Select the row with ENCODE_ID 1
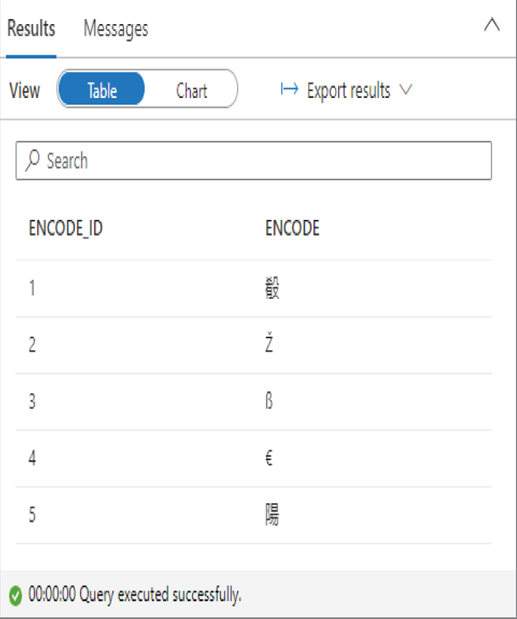 pyautogui.click(x=254, y=288)
